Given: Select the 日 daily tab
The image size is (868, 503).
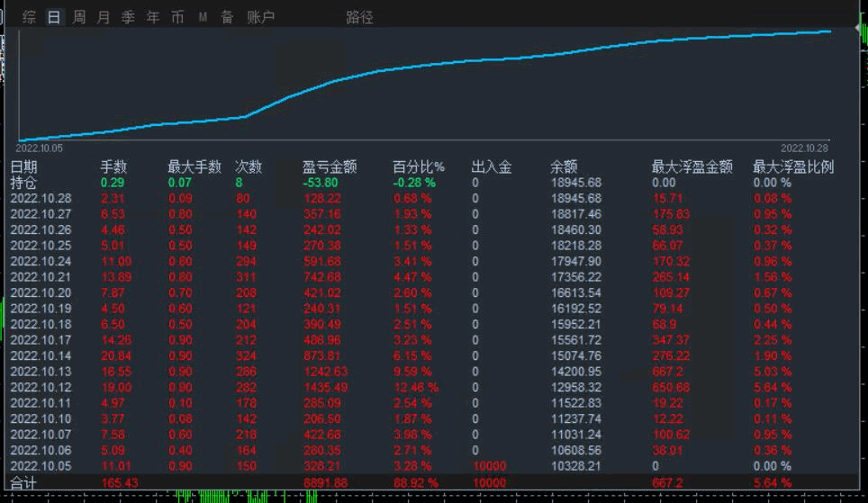Looking at the screenshot, I should click(x=54, y=17).
